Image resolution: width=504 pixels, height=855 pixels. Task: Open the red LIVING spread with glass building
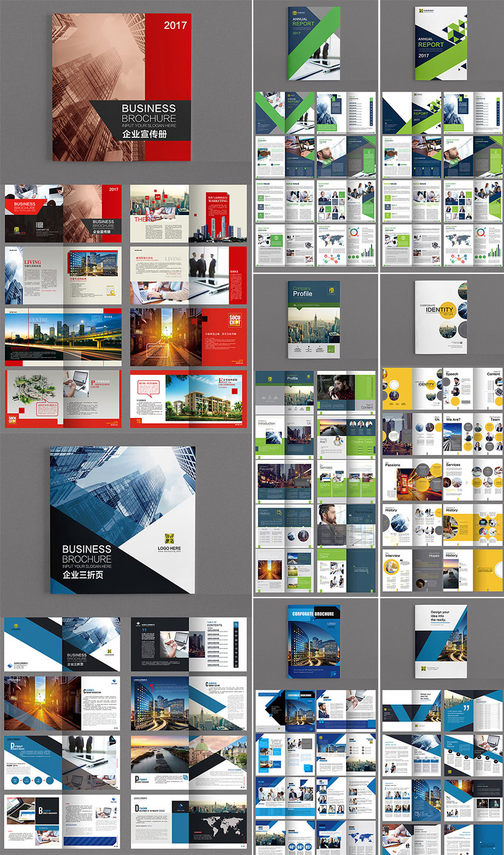coord(63,276)
